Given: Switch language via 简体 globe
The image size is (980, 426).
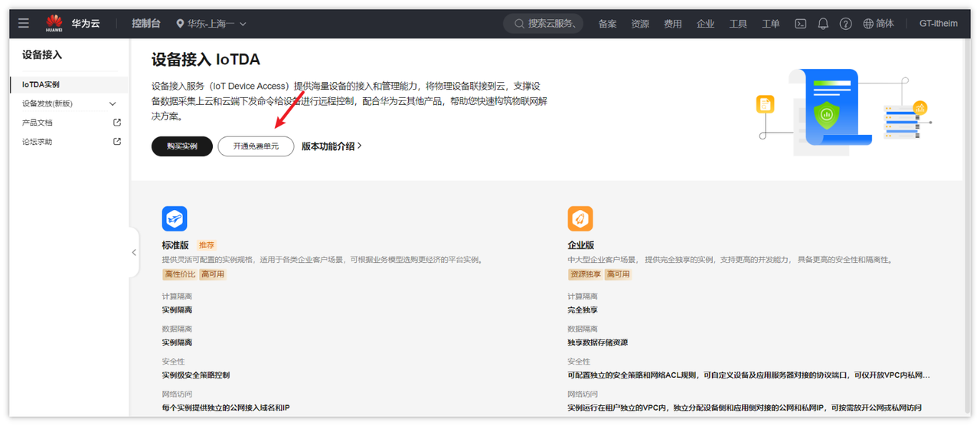Looking at the screenshot, I should (878, 24).
